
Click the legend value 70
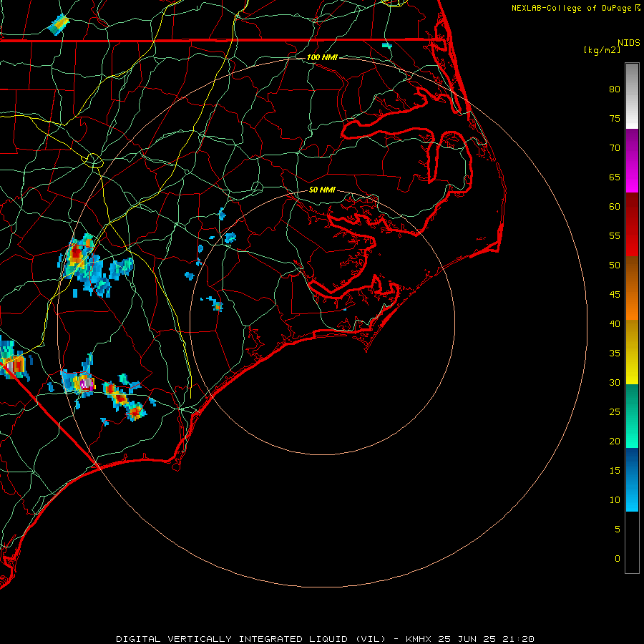coord(615,148)
